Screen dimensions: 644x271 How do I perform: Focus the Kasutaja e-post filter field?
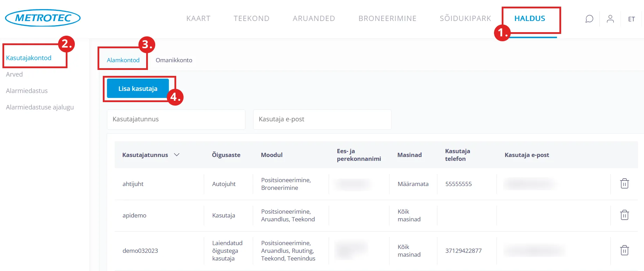point(322,119)
